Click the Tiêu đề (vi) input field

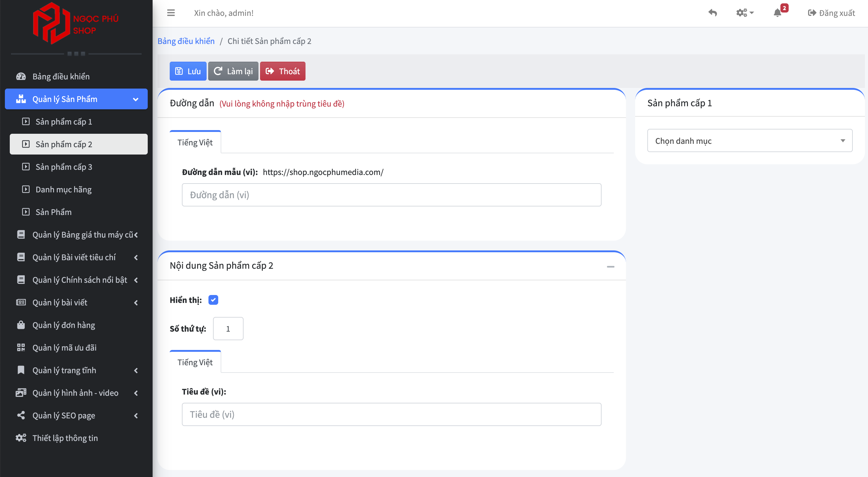click(391, 414)
